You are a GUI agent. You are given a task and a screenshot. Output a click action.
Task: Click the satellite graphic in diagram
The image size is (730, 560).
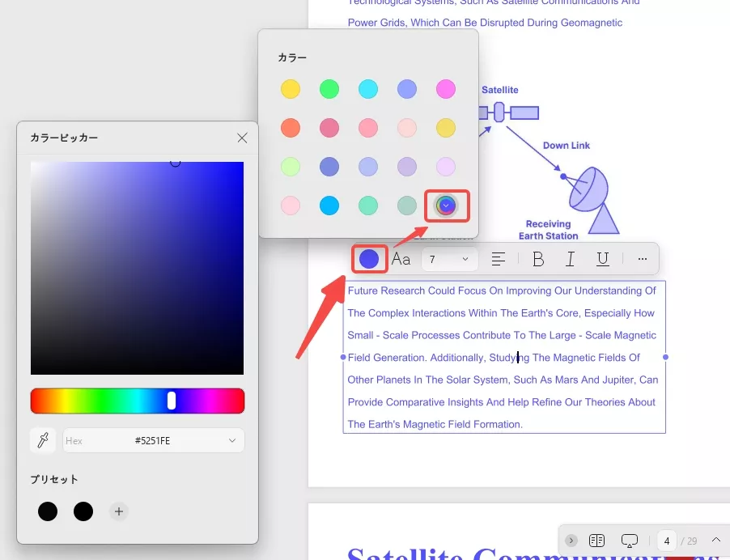click(x=508, y=112)
